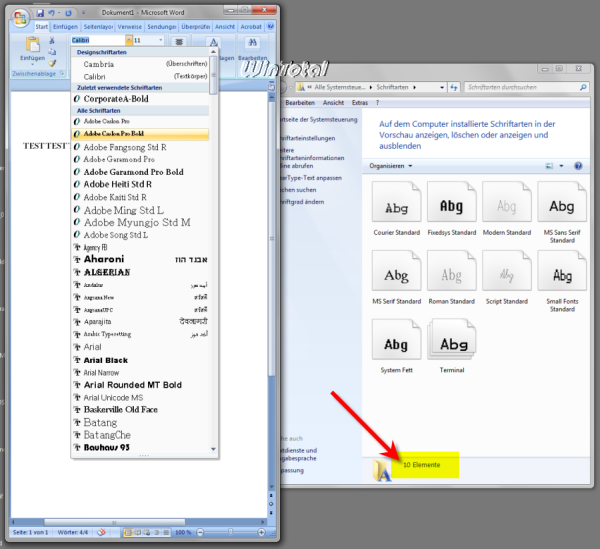Image resolution: width=600 pixels, height=549 pixels.
Task: Click the Office button in Word
Action: [20, 18]
